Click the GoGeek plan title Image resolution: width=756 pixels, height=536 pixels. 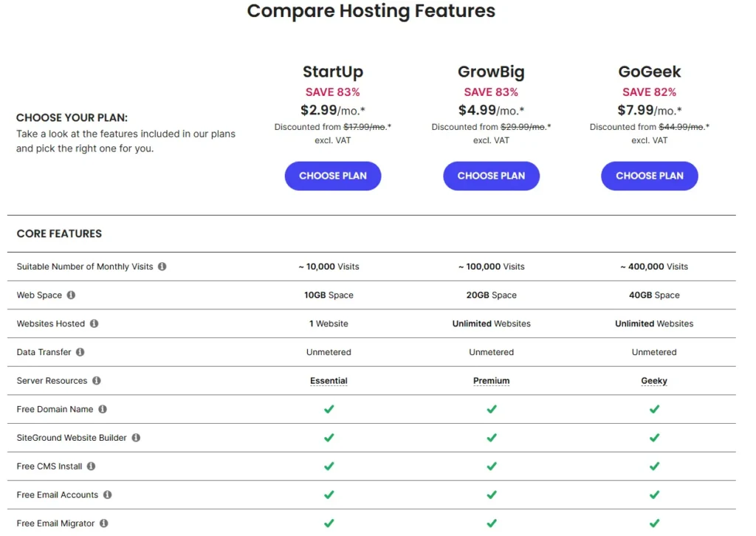coord(650,72)
